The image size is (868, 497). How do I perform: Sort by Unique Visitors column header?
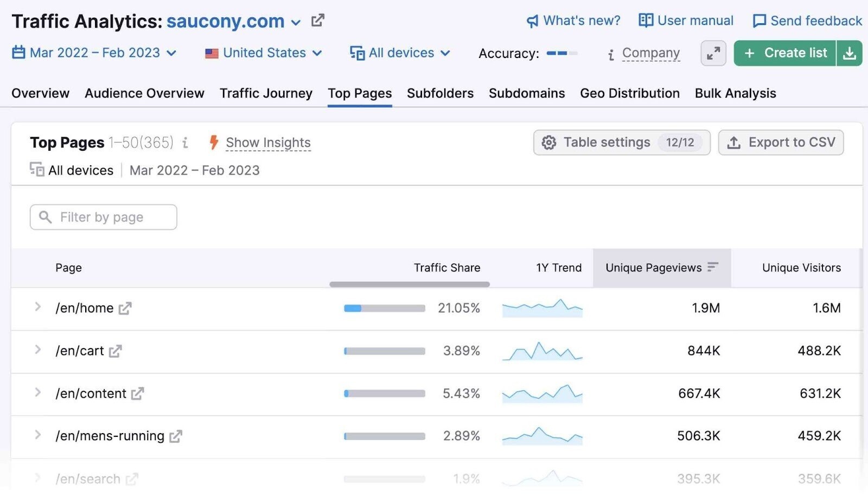pos(801,268)
